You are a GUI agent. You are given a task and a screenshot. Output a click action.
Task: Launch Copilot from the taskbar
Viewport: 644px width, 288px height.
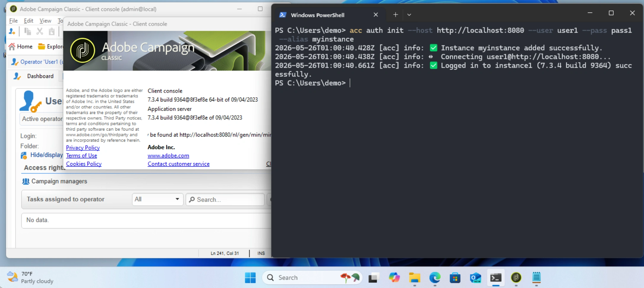coord(394,278)
